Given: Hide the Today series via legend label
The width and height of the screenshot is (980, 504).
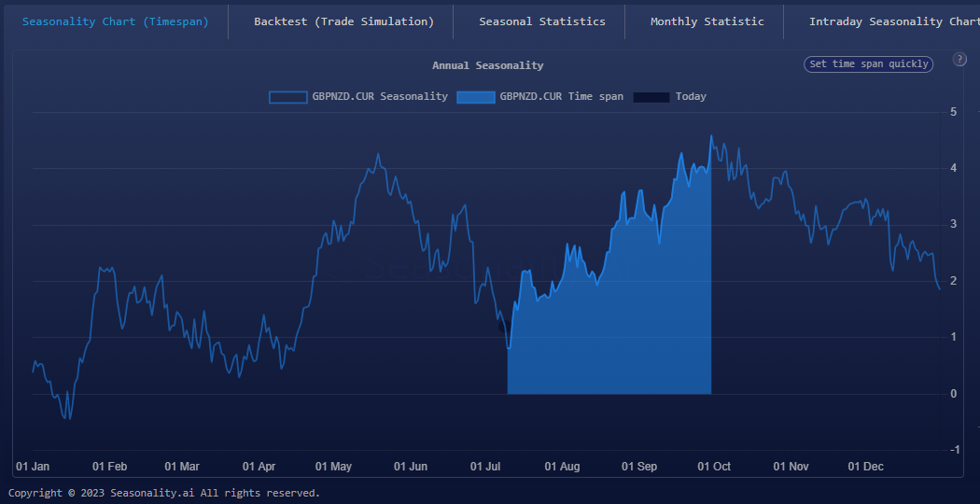Looking at the screenshot, I should 691,97.
